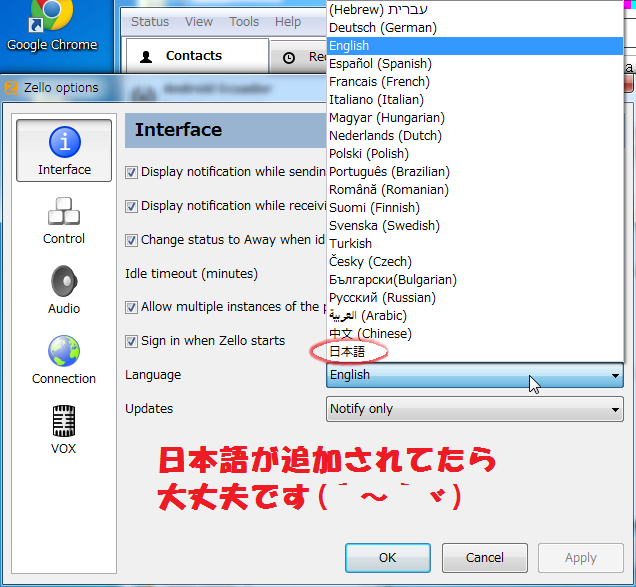Select Francais (French) language
Screen dimensions: 636x587
pyautogui.click(x=475, y=82)
